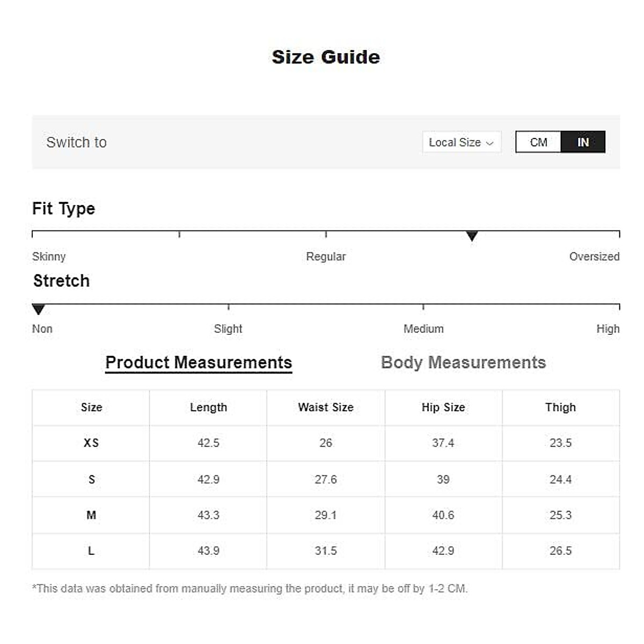Viewport: 644px width, 644px height.
Task: Click the L size row label
Action: tap(91, 551)
